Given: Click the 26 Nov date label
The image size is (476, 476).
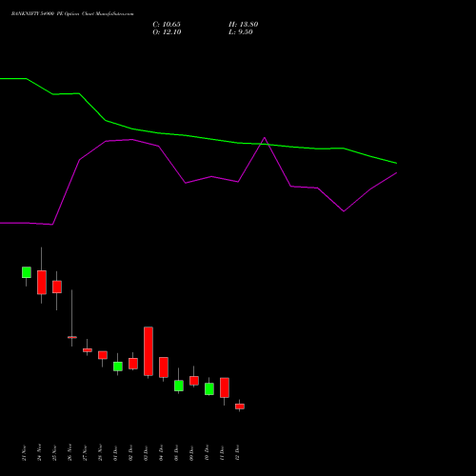Looking at the screenshot, I should click(70, 453).
